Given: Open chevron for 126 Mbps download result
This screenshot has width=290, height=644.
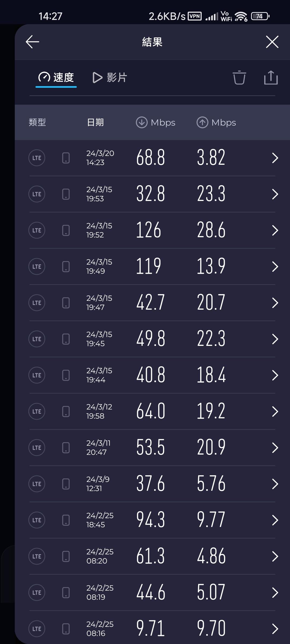Looking at the screenshot, I should tap(275, 230).
